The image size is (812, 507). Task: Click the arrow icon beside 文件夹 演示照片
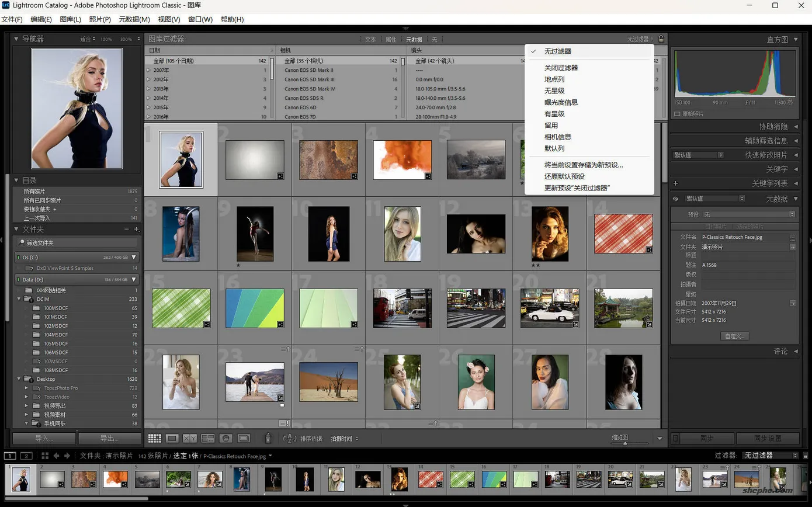[793, 246]
